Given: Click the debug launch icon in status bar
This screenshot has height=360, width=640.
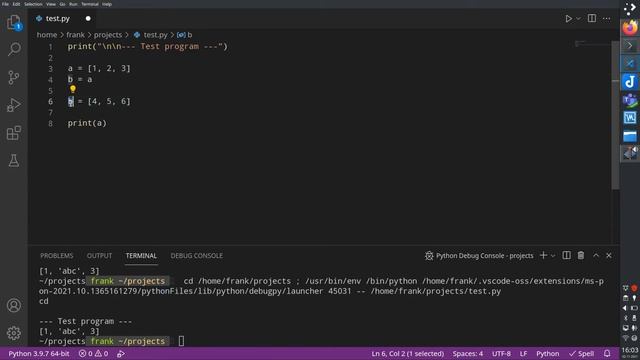Looking at the screenshot, I should [121, 353].
